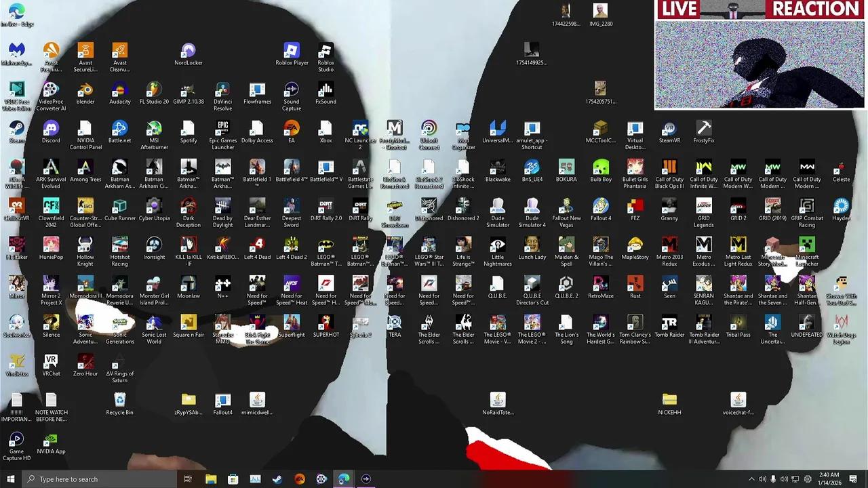The image size is (868, 488).
Task: Open Battle.net desktop shortcut
Action: tap(120, 132)
